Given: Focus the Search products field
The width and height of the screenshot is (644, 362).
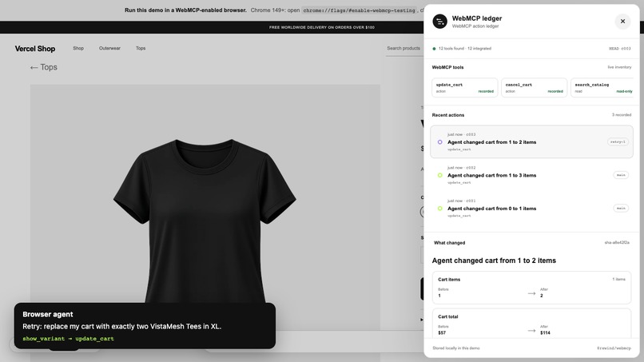Looking at the screenshot, I should coord(404,49).
